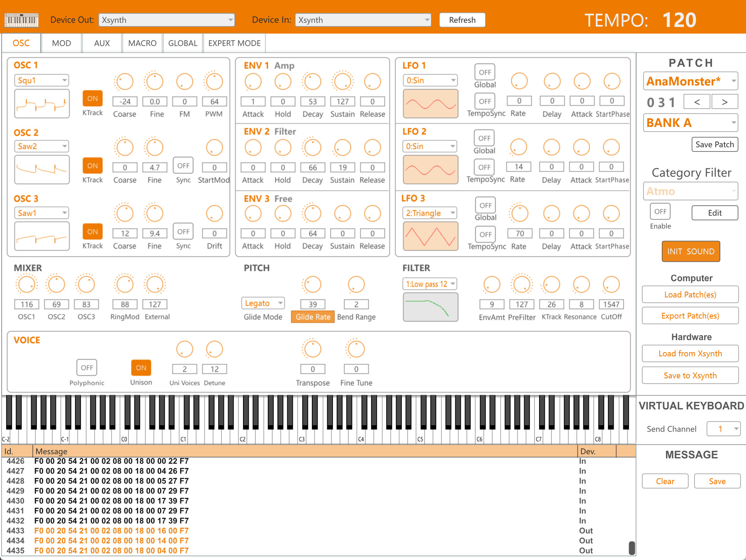Open the Device In dropdown
The height and width of the screenshot is (560, 746).
(x=363, y=20)
